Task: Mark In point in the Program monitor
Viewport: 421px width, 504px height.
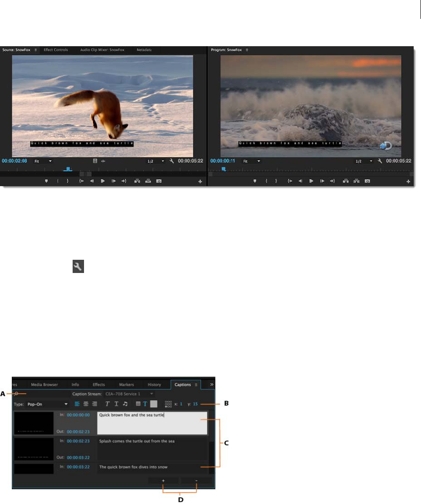Action: coord(266,181)
